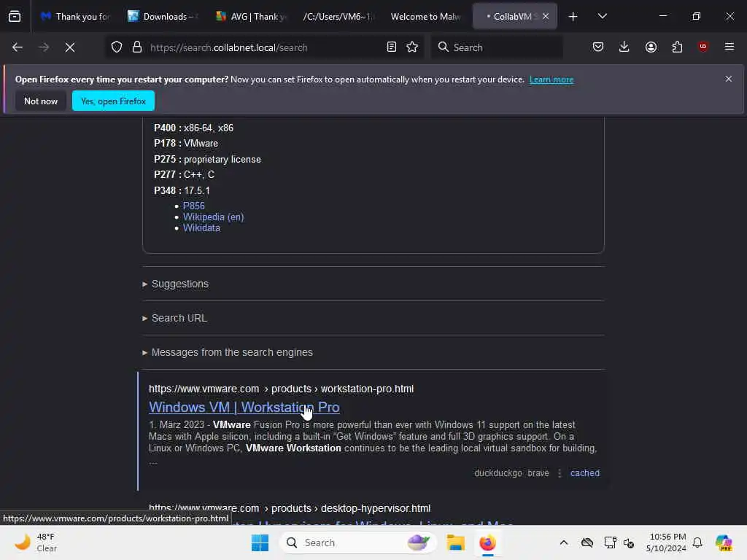Show hidden system tray icons
The image size is (747, 560).
click(564, 542)
